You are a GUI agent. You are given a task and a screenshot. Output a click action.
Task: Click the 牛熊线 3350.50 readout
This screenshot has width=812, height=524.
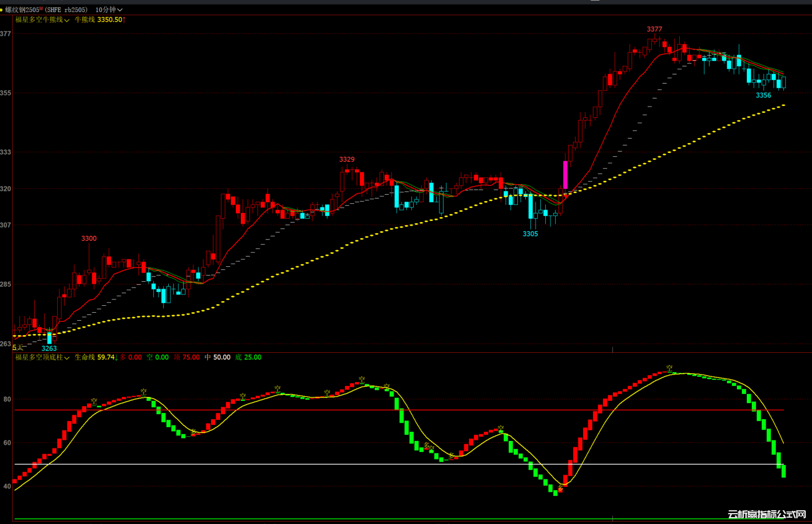(98, 20)
